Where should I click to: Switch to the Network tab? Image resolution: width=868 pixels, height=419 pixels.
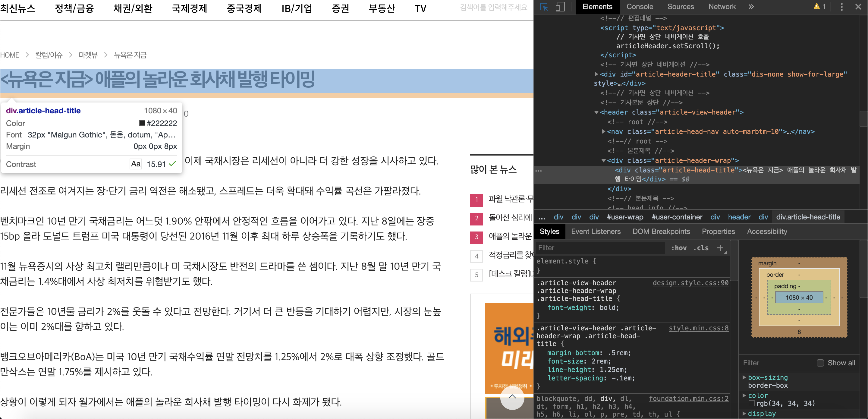pyautogui.click(x=722, y=7)
